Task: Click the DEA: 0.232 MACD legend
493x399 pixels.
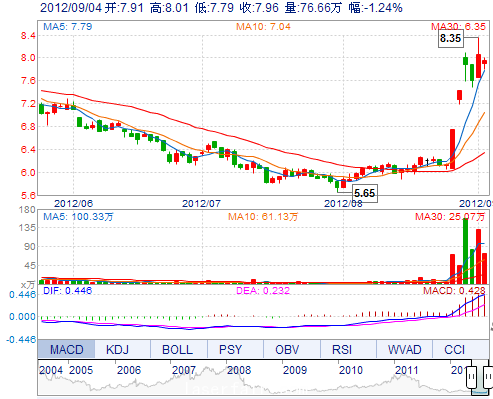Action: coord(263,290)
